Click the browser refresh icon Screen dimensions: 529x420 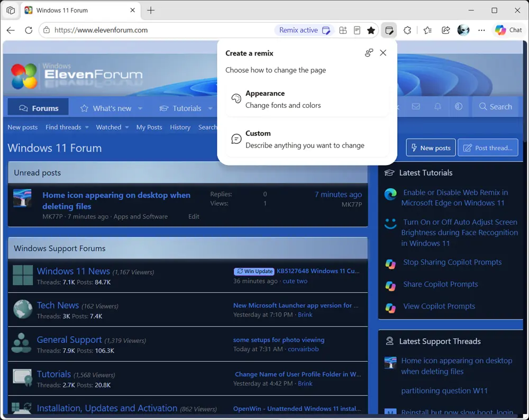click(29, 30)
